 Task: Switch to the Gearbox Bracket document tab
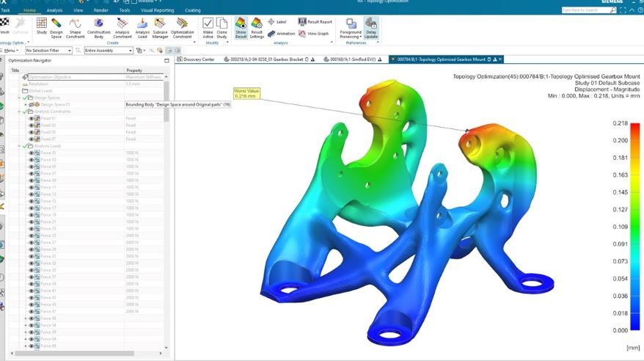click(x=269, y=59)
